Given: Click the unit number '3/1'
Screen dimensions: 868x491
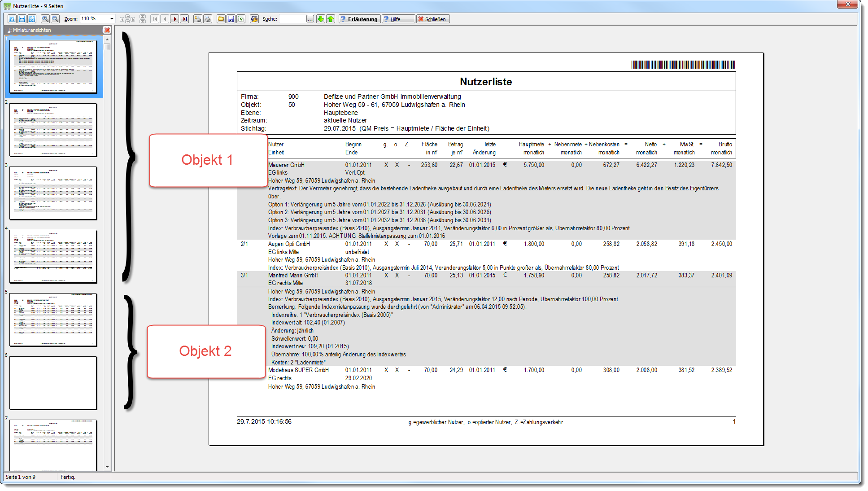Looking at the screenshot, I should point(244,276).
